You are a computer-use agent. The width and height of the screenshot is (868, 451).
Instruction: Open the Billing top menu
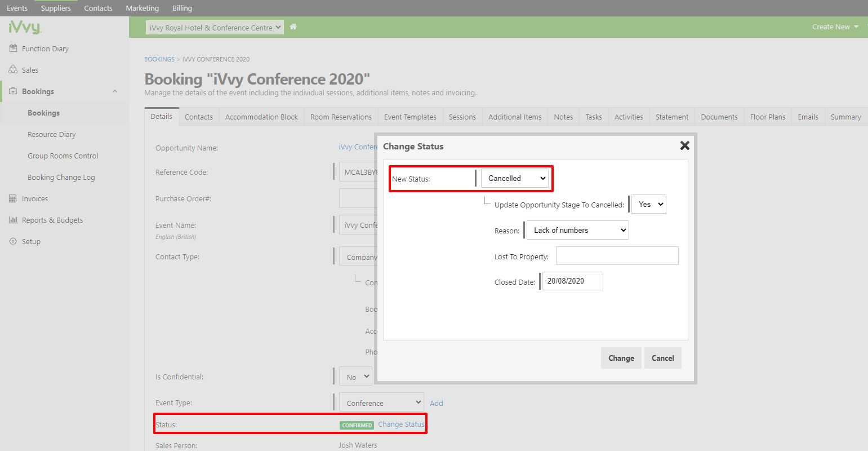coord(182,8)
